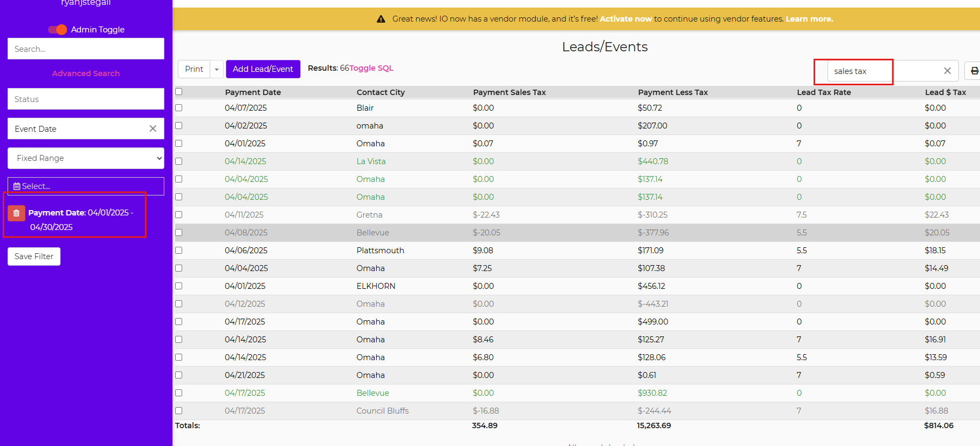Click the $-16.88 sales tax value
The height and width of the screenshot is (446, 980).
(486, 411)
